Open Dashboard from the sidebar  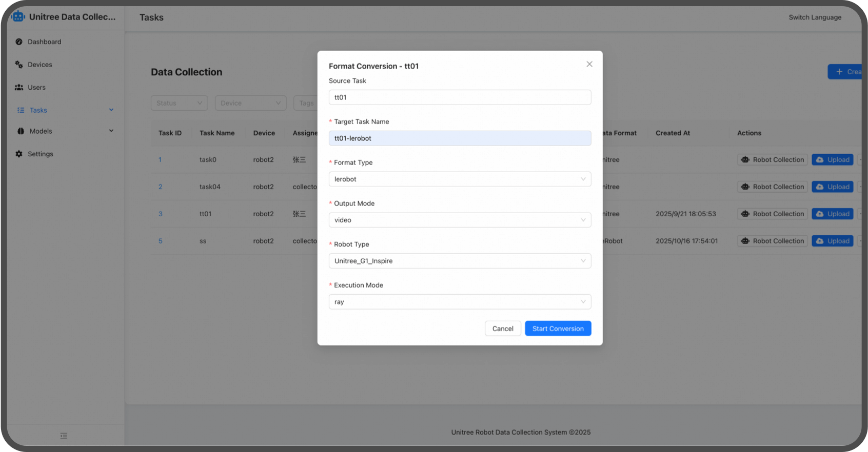[44, 42]
